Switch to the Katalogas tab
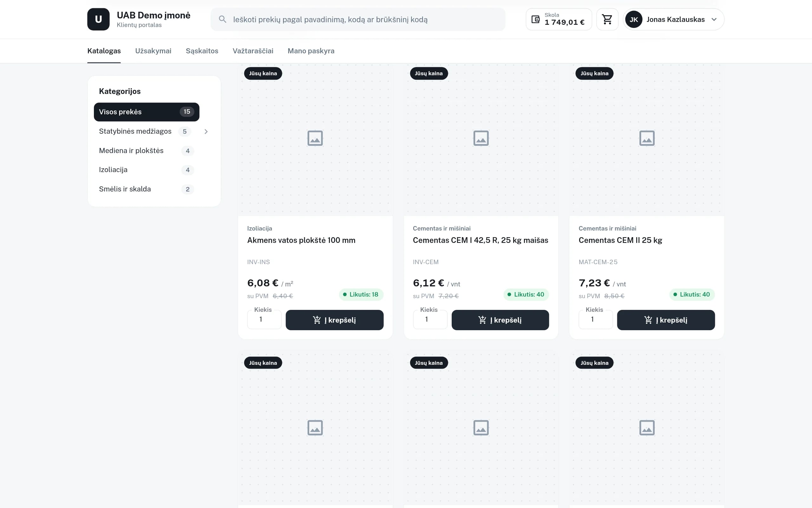Viewport: 812px width, 508px height. pyautogui.click(x=104, y=51)
